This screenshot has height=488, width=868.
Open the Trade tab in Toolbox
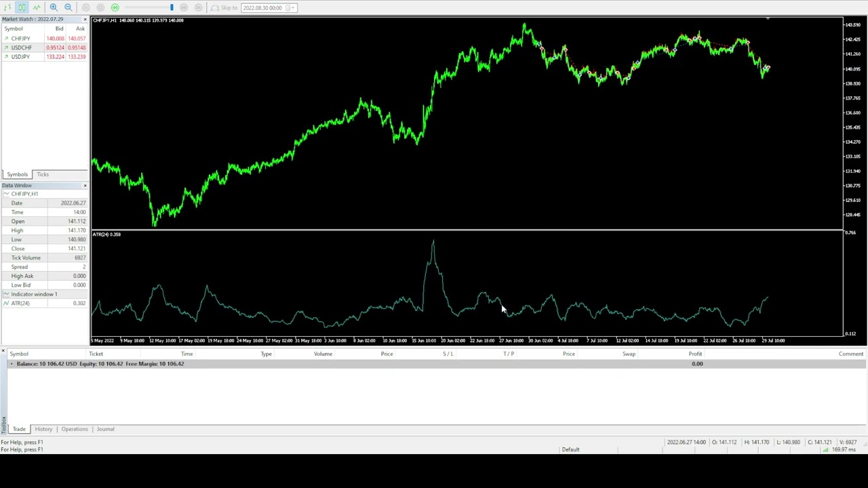(19, 429)
